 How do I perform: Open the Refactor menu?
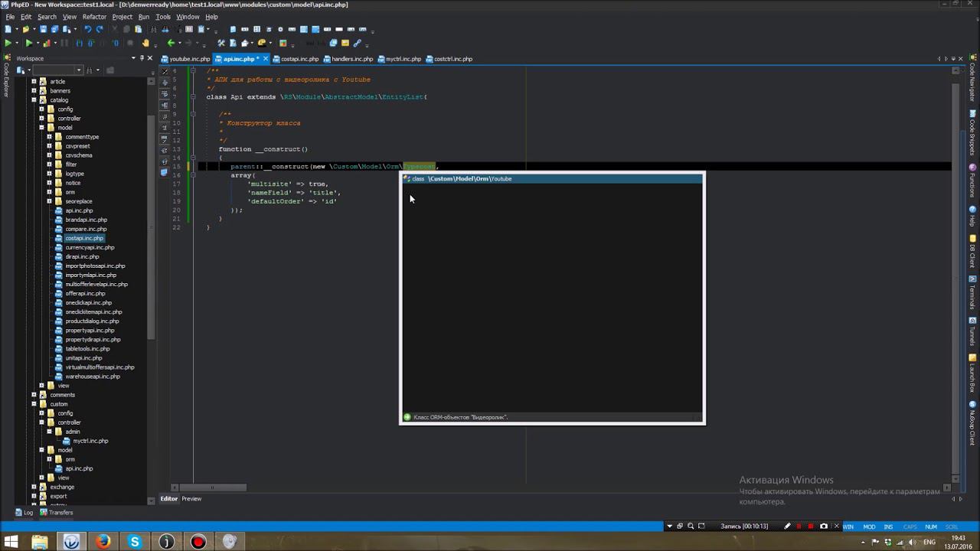(x=94, y=17)
